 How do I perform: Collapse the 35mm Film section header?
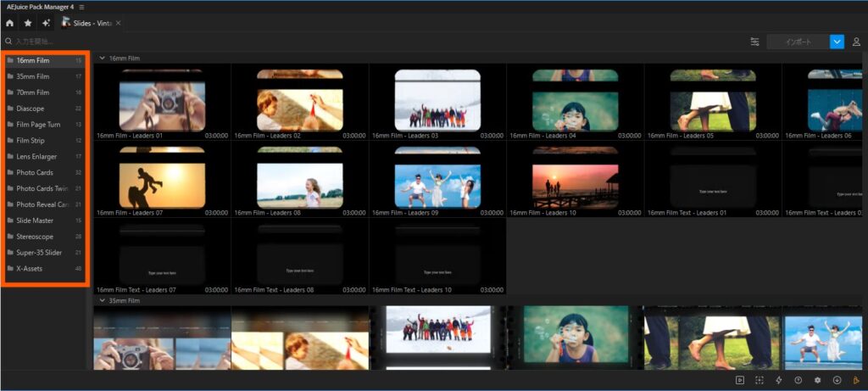103,300
